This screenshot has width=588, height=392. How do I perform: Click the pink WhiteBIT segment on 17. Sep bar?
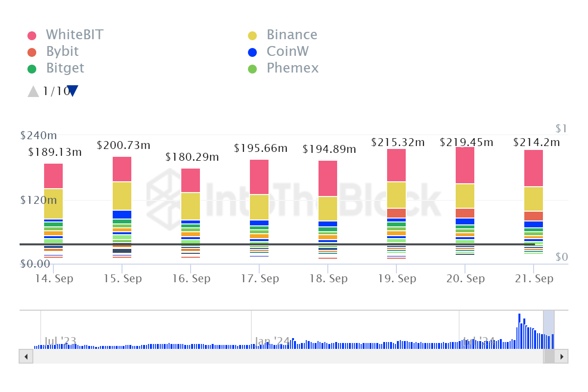point(259,177)
